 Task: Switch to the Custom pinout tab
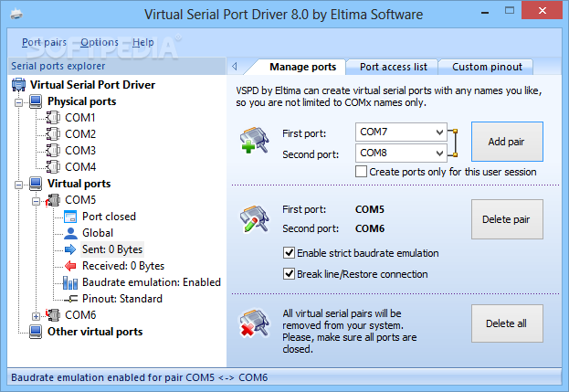(x=487, y=67)
